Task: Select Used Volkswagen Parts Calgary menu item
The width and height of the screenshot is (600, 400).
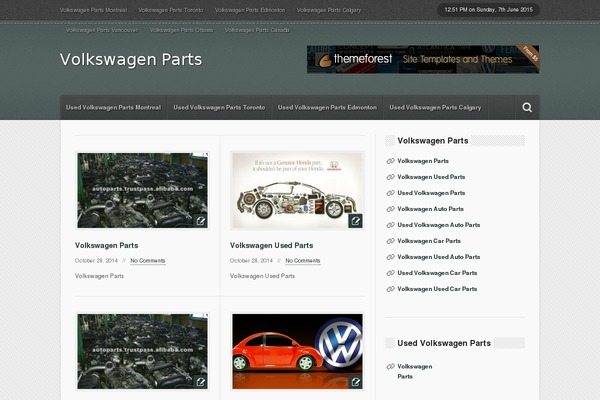Action: [x=435, y=108]
